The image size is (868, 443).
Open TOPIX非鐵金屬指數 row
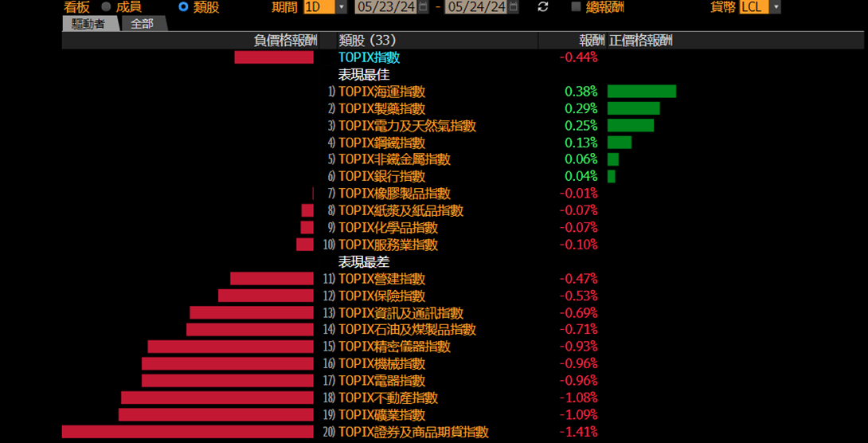395,159
